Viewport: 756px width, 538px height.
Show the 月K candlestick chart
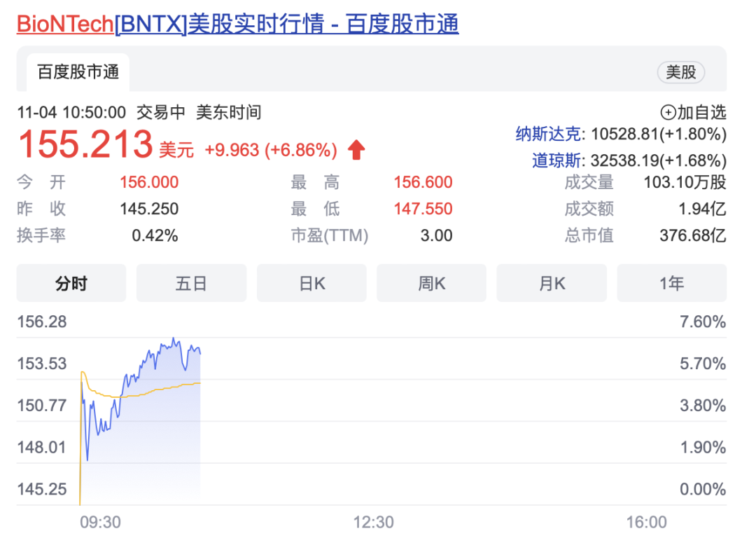tap(552, 283)
